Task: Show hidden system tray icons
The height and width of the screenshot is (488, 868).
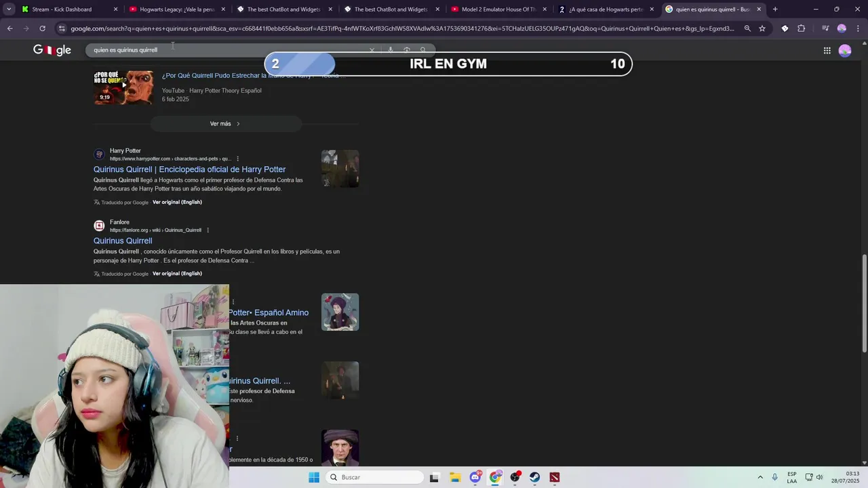Action: coord(760,477)
